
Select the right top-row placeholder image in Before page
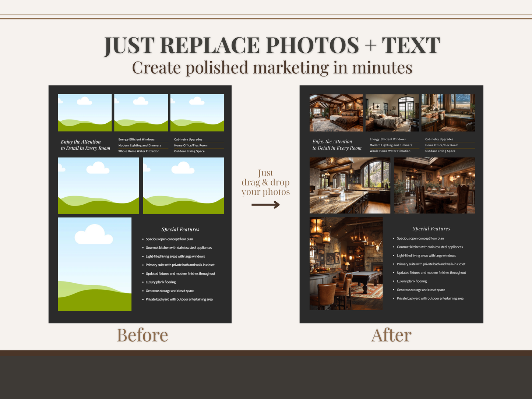(x=197, y=113)
